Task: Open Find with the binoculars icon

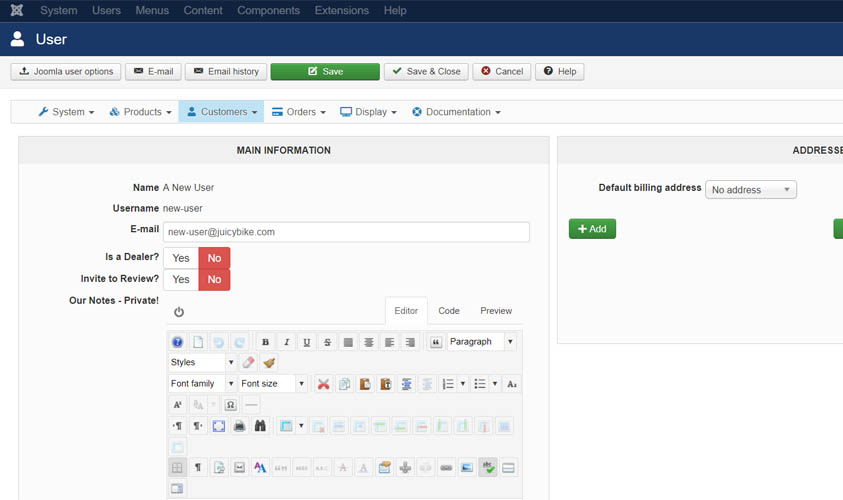Action: click(x=260, y=426)
